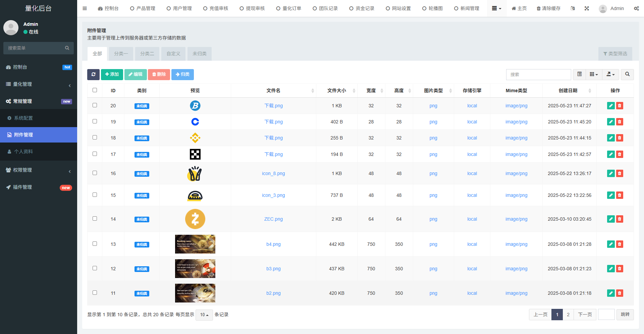Expand the 量化管理 sidebar menu
The width and height of the screenshot is (644, 334).
[39, 84]
